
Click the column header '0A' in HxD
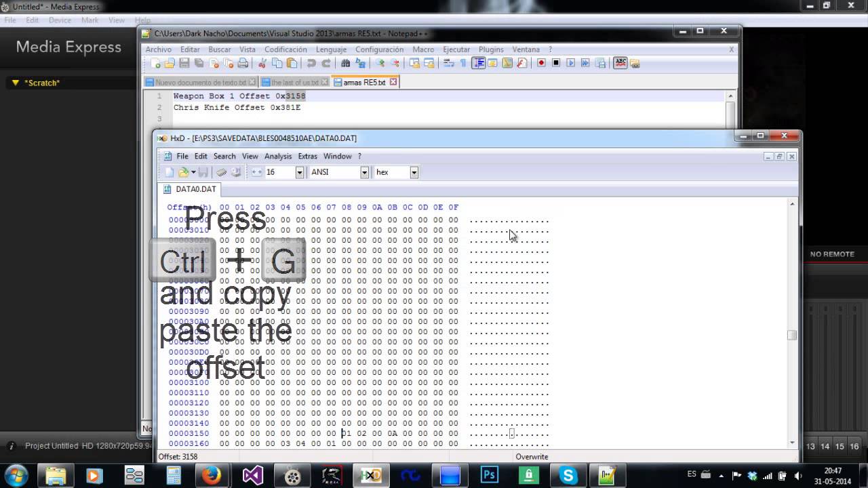[377, 207]
